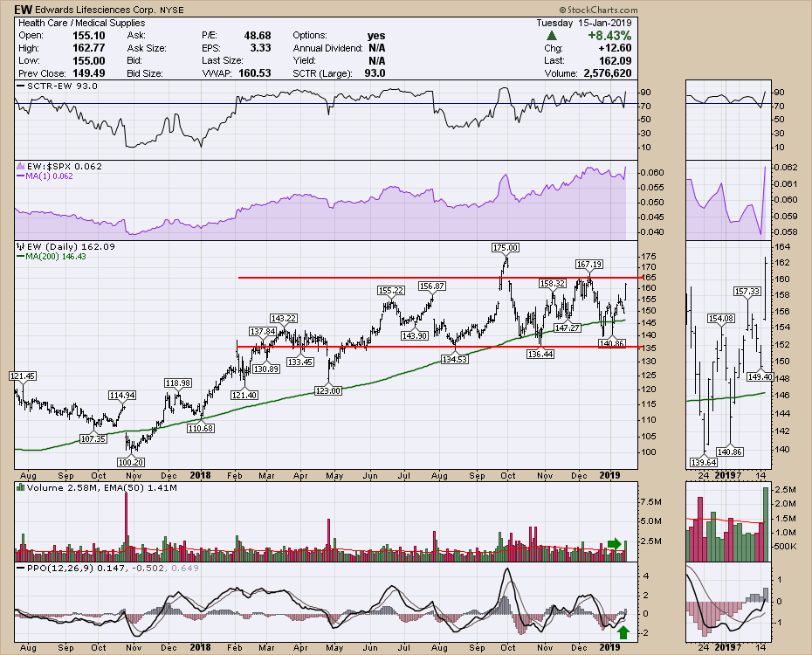Select the lower red support line
The width and height of the screenshot is (812, 655).
point(437,347)
